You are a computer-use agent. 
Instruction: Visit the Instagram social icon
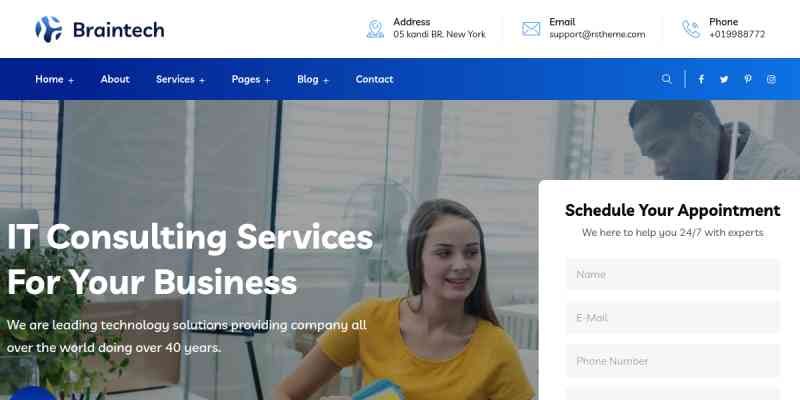click(771, 79)
